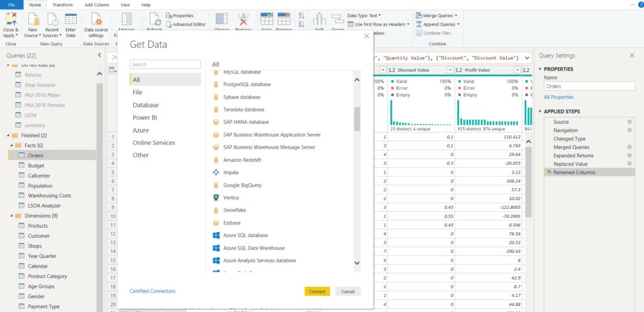644x312 pixels.
Task: Open the File menu
Action: tap(11, 5)
